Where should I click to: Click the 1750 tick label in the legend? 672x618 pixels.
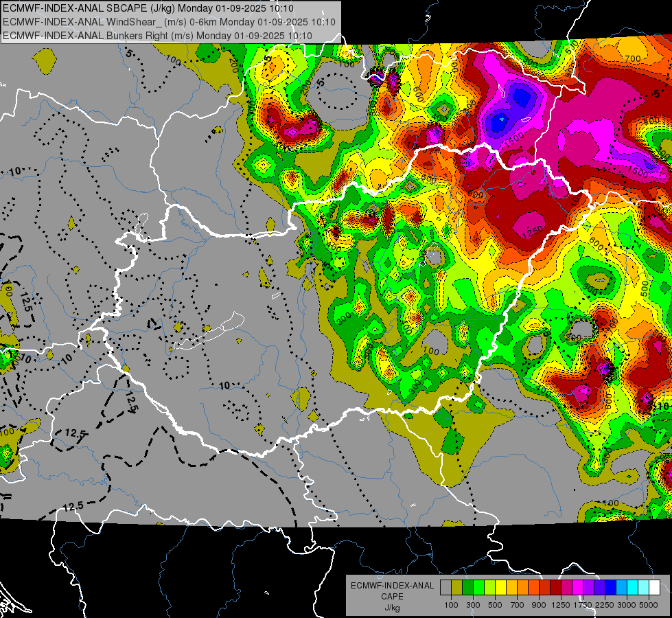click(583, 605)
